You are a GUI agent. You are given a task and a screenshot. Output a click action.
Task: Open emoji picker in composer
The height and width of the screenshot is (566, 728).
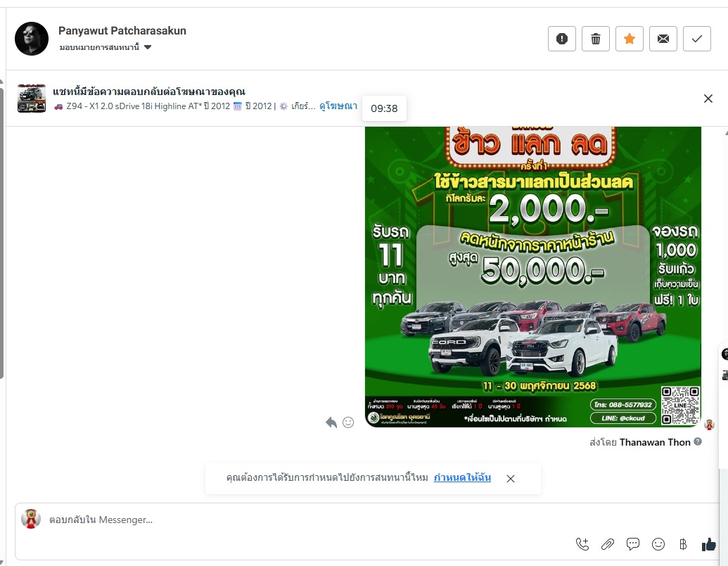tap(658, 544)
